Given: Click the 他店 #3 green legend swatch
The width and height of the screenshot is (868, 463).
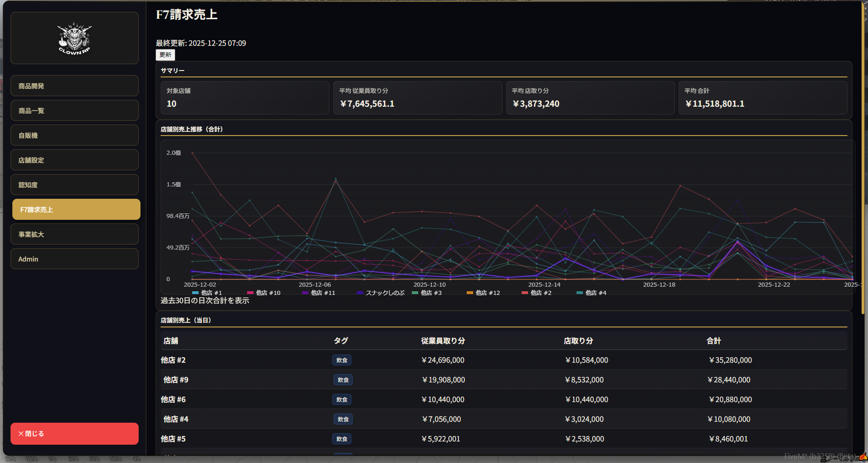Looking at the screenshot, I should (x=415, y=293).
